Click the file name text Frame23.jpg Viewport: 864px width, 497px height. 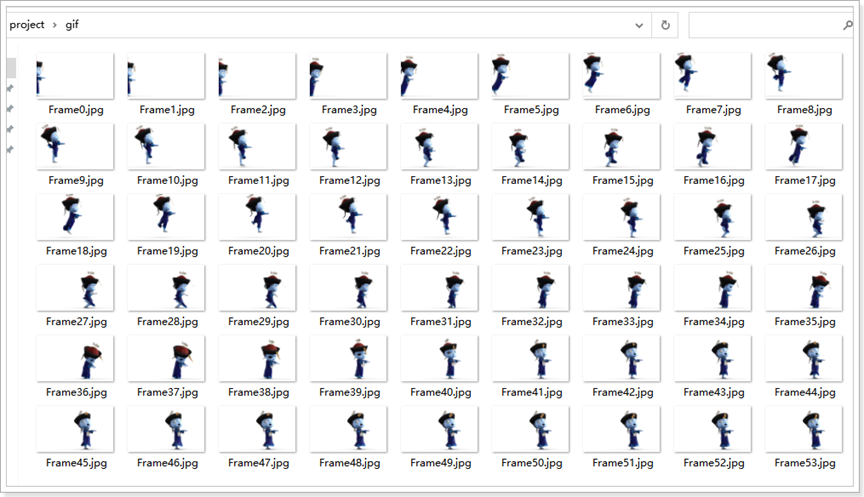click(x=532, y=251)
